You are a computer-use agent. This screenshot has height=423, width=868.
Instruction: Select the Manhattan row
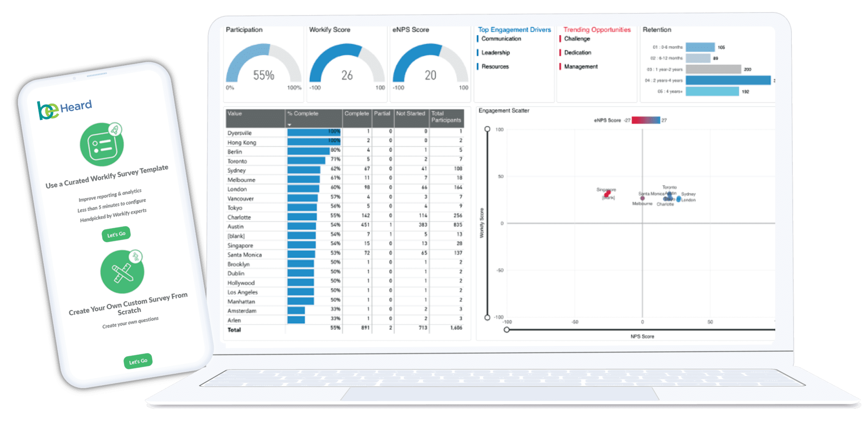coord(345,301)
